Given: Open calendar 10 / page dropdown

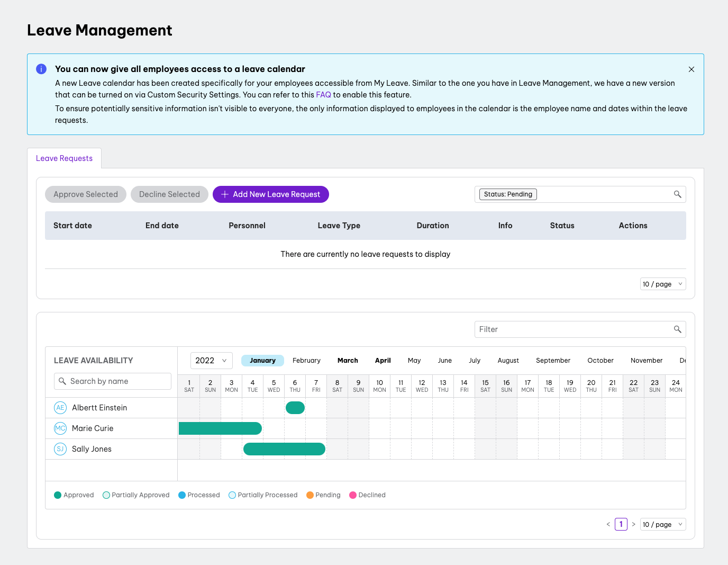Looking at the screenshot, I should coord(663,524).
